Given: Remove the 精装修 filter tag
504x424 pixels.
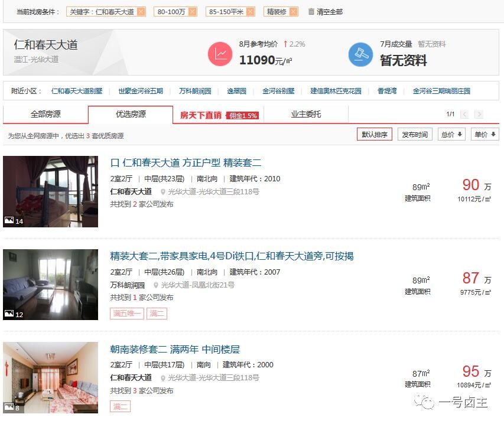Looking at the screenshot, I should (294, 12).
